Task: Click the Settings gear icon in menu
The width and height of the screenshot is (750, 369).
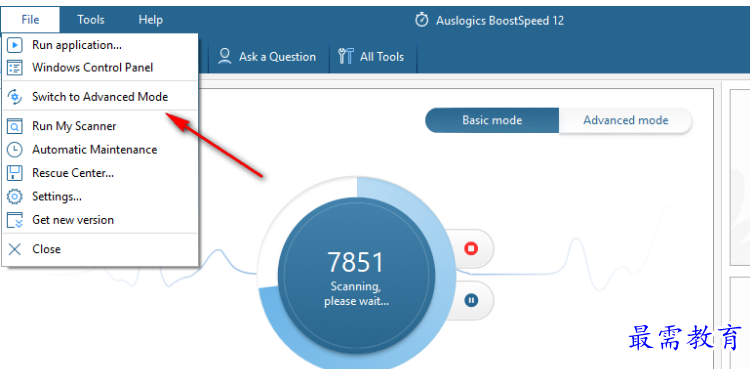Action: (15, 197)
